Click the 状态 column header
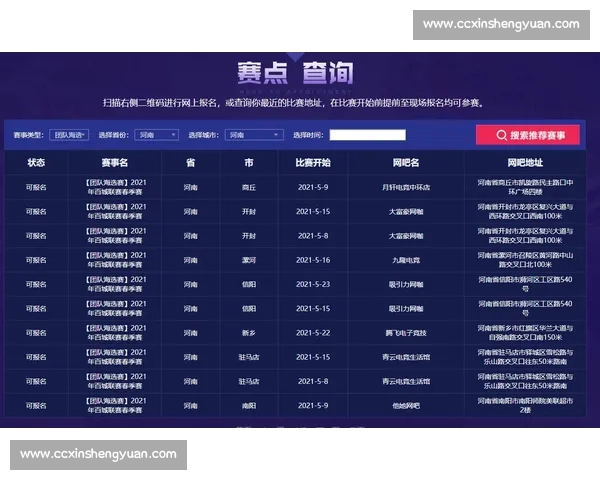Image resolution: width=600 pixels, height=480 pixels. [36, 163]
